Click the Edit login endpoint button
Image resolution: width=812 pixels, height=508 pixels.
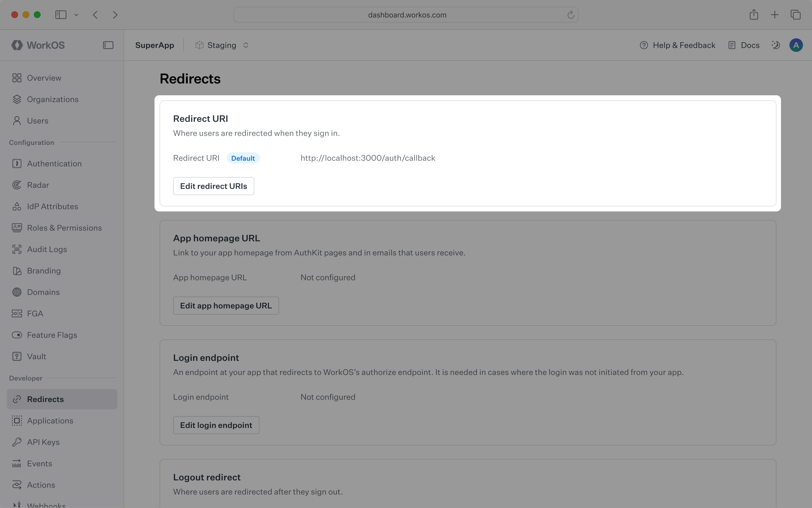pos(216,425)
